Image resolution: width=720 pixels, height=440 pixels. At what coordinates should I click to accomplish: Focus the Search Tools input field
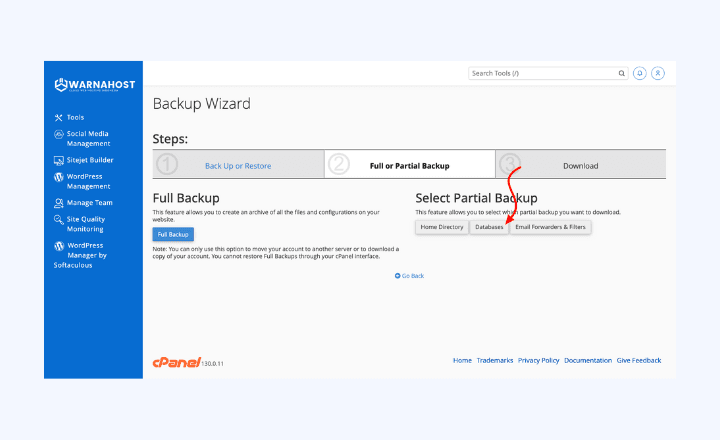pyautogui.click(x=542, y=73)
